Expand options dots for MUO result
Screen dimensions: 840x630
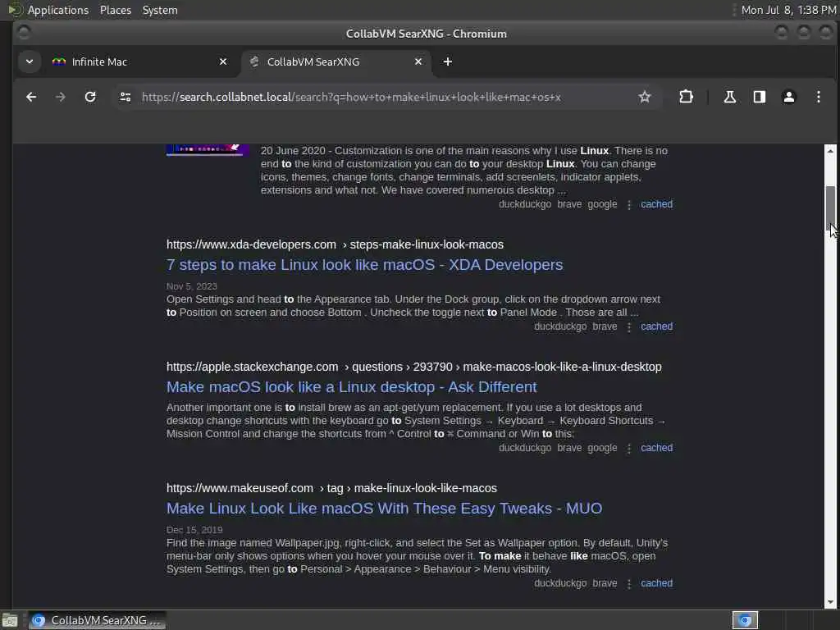pyautogui.click(x=629, y=584)
